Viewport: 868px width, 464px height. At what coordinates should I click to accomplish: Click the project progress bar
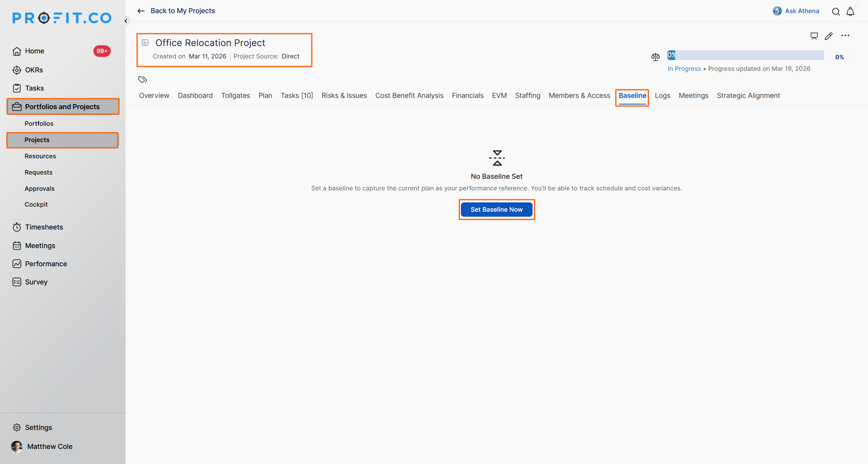[745, 55]
